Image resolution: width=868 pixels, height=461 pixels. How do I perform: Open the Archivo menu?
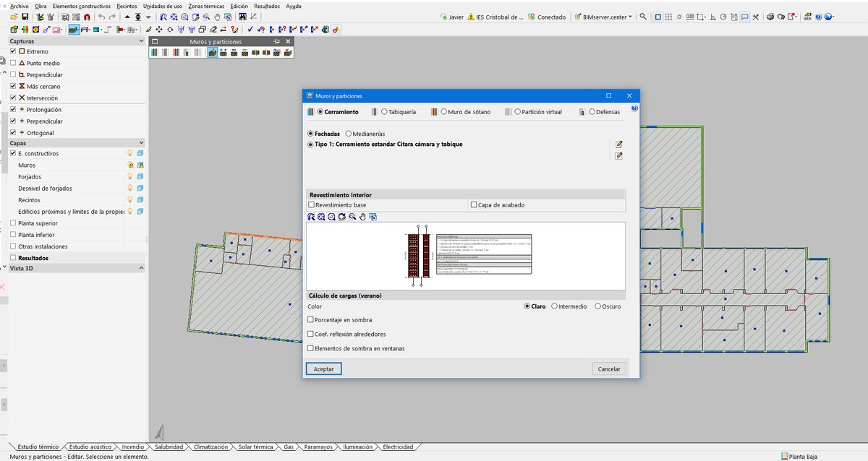19,6
